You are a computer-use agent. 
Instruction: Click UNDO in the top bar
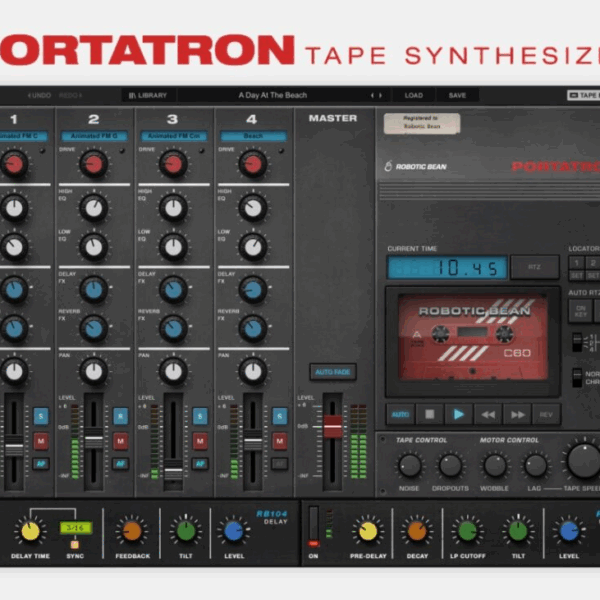39,95
